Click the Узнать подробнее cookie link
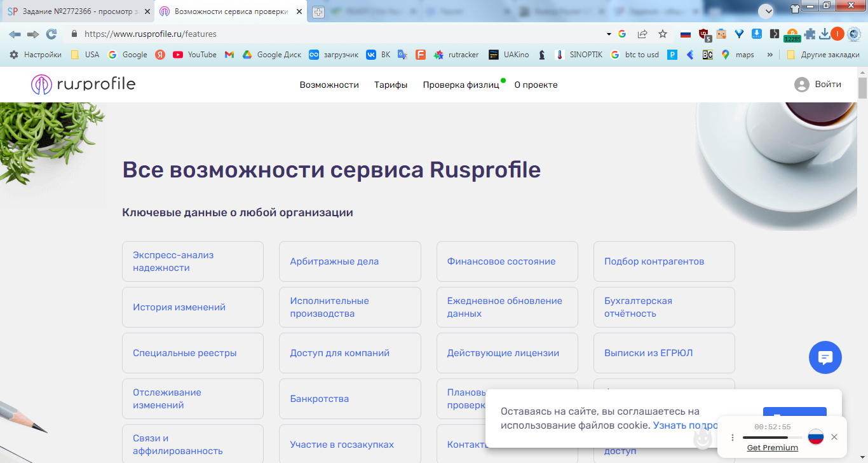Image resolution: width=868 pixels, height=463 pixels. (x=685, y=425)
